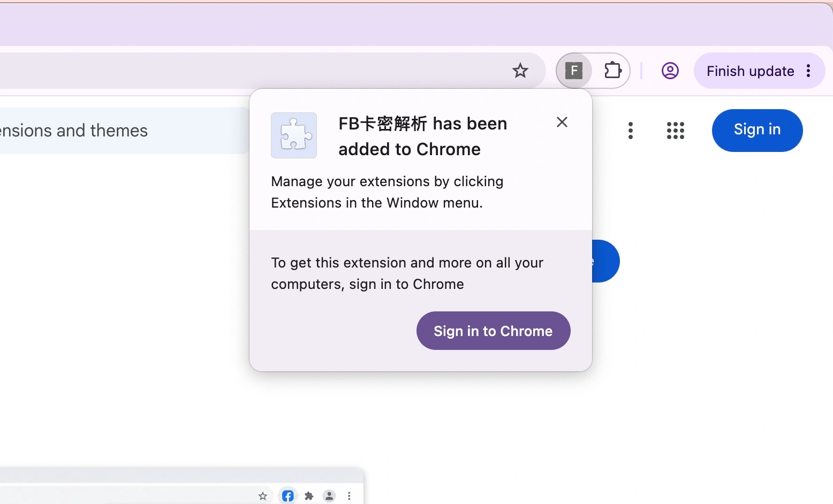Open the Extensions puzzle-piece menu
The image size is (833, 504).
pyautogui.click(x=612, y=71)
